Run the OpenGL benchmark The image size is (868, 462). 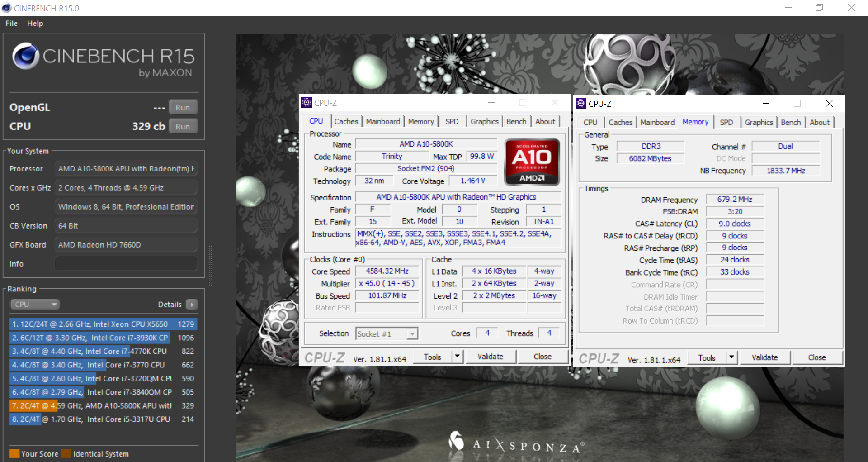183,107
